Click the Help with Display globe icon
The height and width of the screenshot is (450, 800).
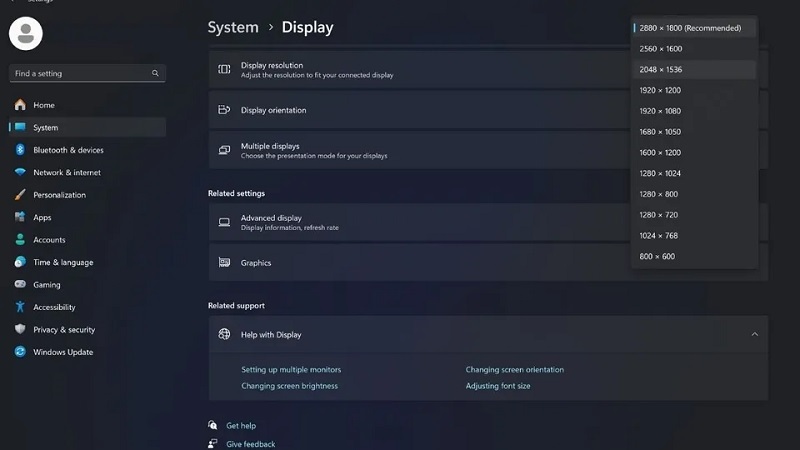(224, 334)
